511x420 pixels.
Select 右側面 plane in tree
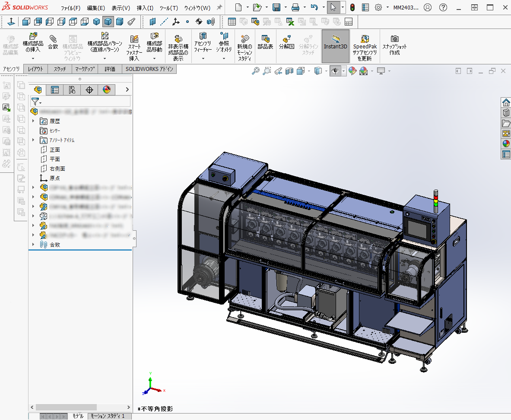point(57,169)
